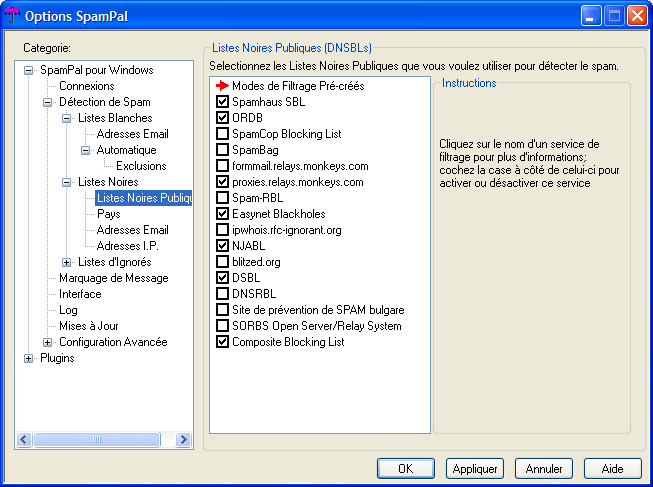Expand the Configuration Avancée node
653x487 pixels.
point(47,342)
